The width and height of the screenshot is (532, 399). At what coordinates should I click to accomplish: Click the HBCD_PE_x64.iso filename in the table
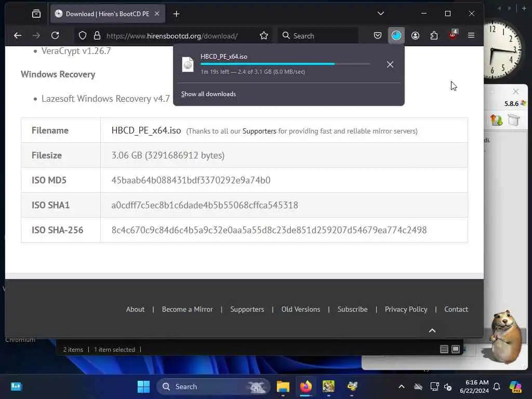pos(146,130)
